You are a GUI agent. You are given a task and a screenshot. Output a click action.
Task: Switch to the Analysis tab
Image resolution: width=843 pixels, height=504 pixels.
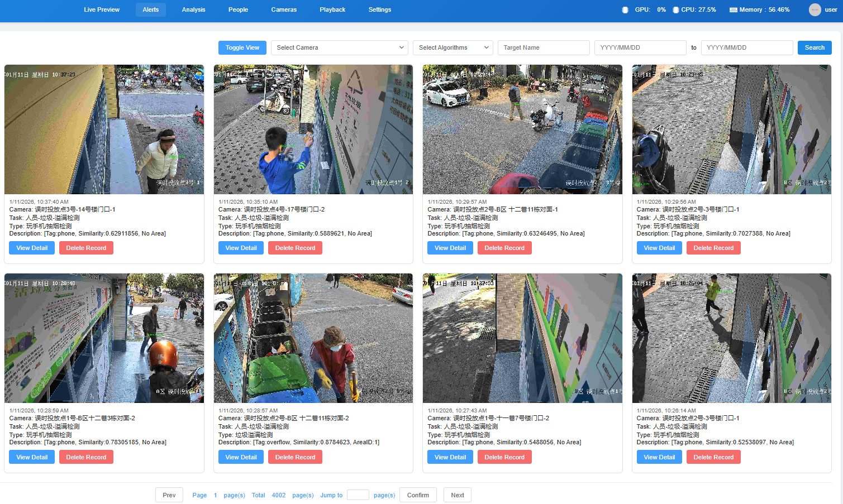[x=193, y=9]
